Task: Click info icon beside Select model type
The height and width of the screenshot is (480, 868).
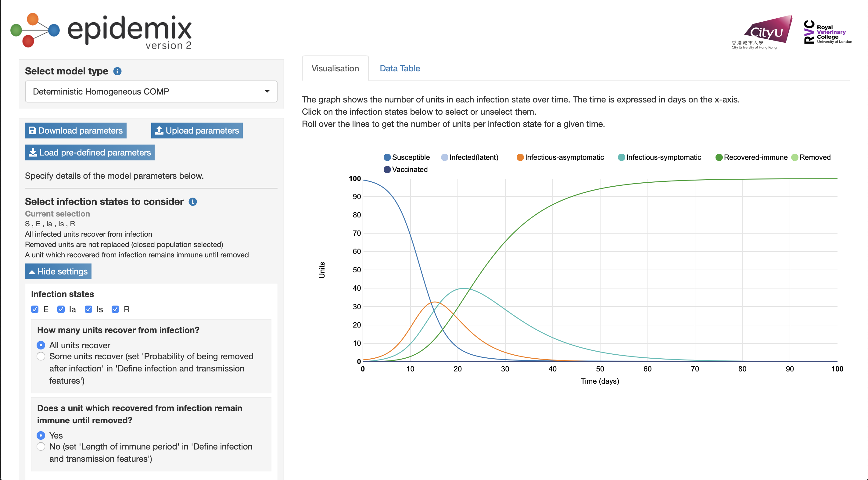Action: click(117, 71)
